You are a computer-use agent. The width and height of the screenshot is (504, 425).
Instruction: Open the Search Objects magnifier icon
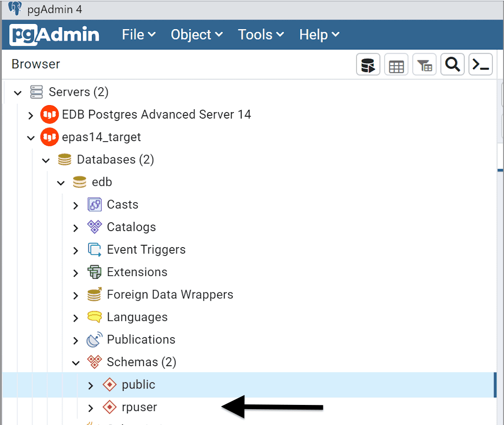coord(452,64)
